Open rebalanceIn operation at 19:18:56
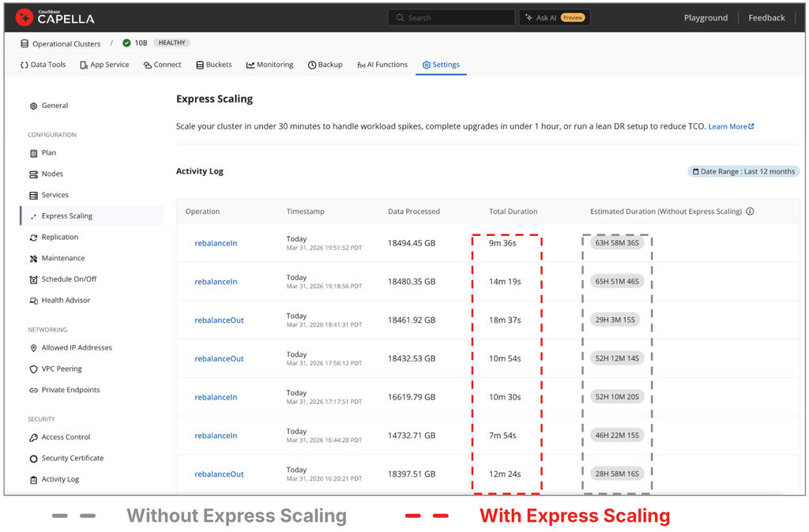 click(216, 282)
